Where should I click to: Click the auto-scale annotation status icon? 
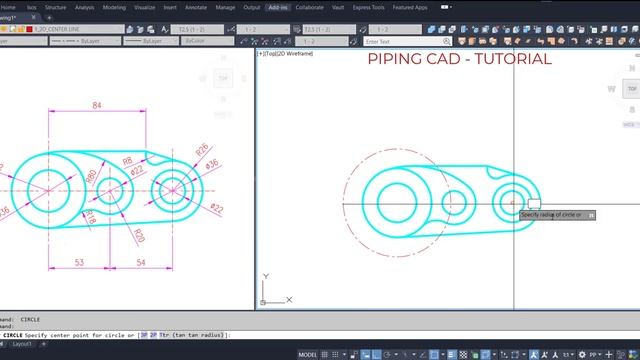tap(544, 355)
